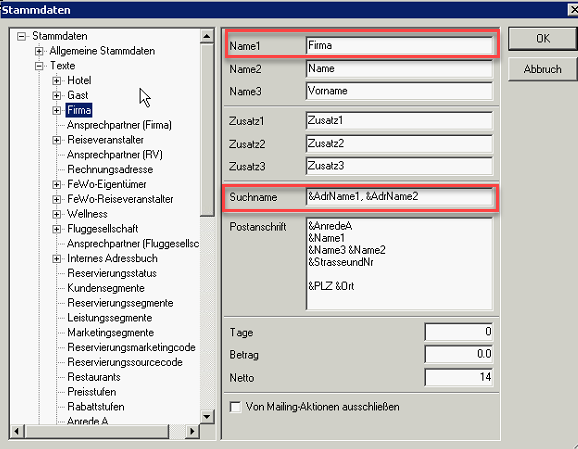Expand Allgemeine Stammdaten node
Screen dimensions: 578x449
click(39, 51)
